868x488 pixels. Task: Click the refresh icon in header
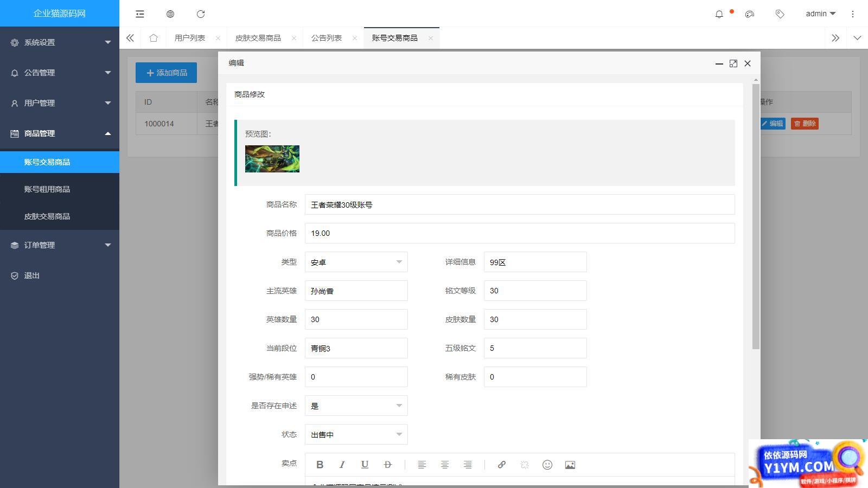tap(201, 14)
